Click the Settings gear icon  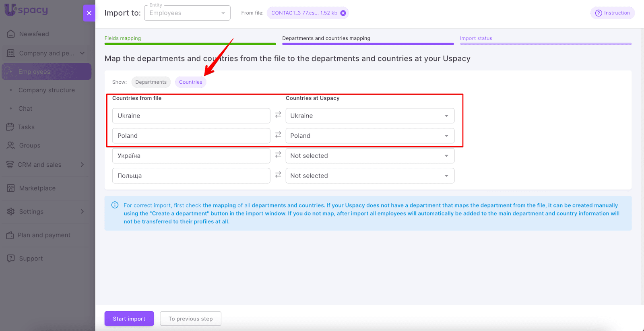[11, 211]
